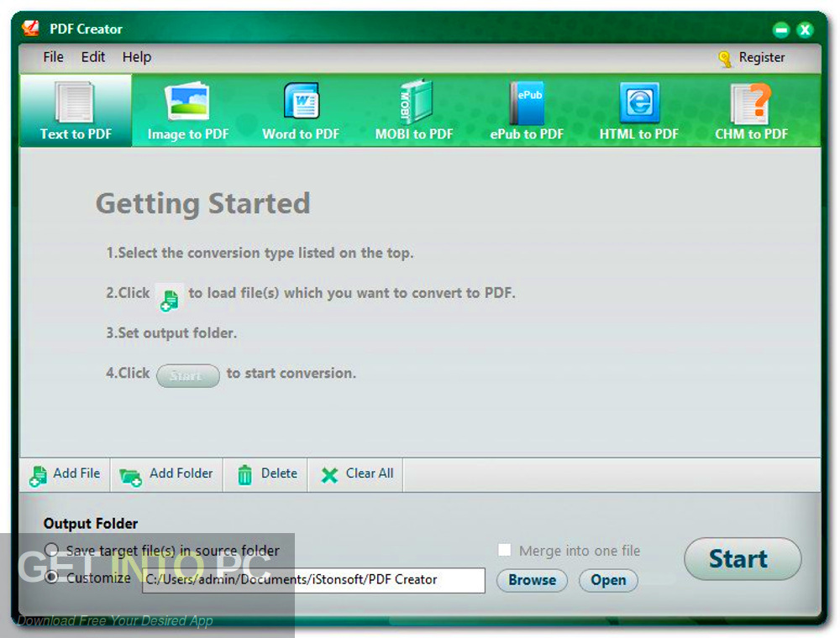Click the Register key icon
Screen dimensions: 840x638
click(726, 58)
